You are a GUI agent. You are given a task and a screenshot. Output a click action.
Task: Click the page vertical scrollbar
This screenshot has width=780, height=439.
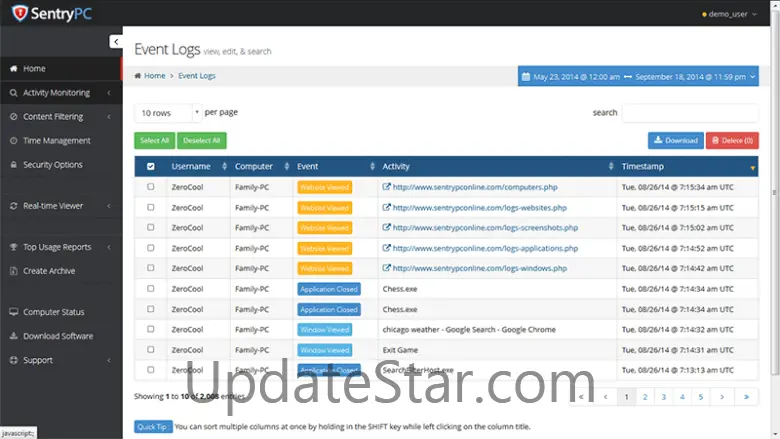pyautogui.click(x=775, y=192)
